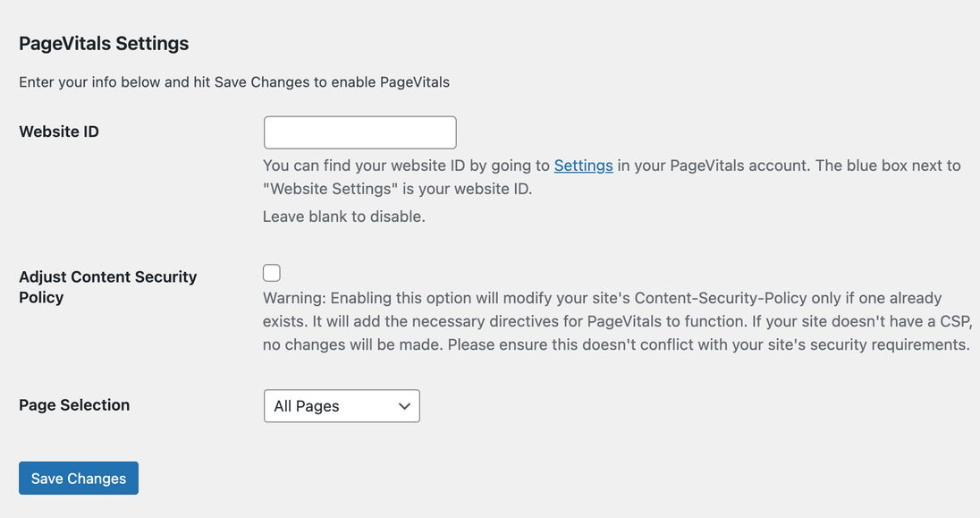Screen dimensions: 980x518
Task: Click the PageVitals Settings heading
Action: click(103, 43)
